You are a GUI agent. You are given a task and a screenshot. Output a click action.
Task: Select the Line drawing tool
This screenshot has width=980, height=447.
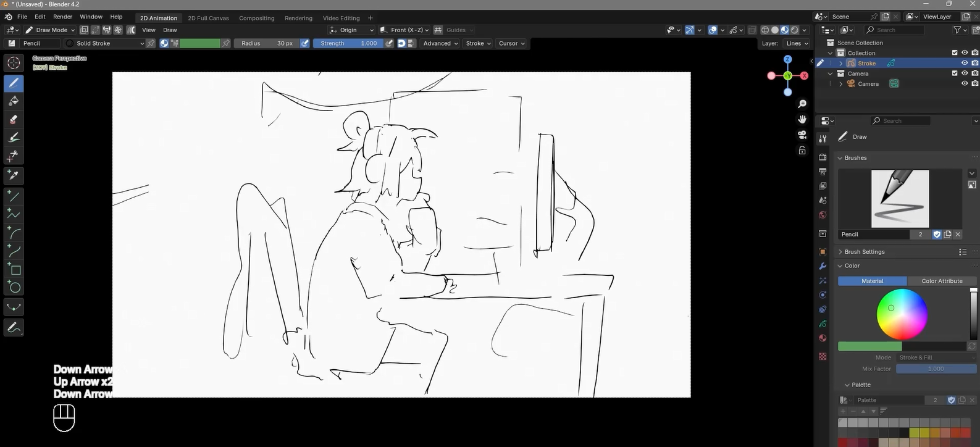(14, 196)
